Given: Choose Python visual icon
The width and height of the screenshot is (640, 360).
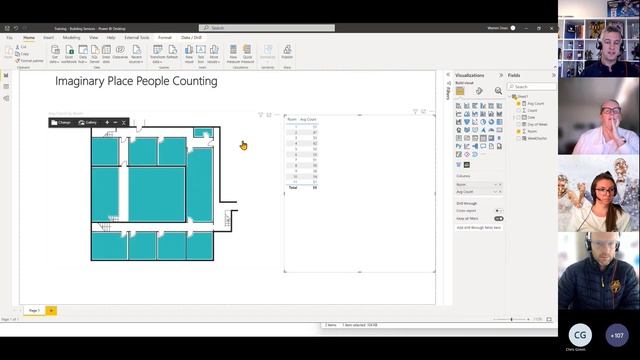Looking at the screenshot, I should tap(459, 146).
